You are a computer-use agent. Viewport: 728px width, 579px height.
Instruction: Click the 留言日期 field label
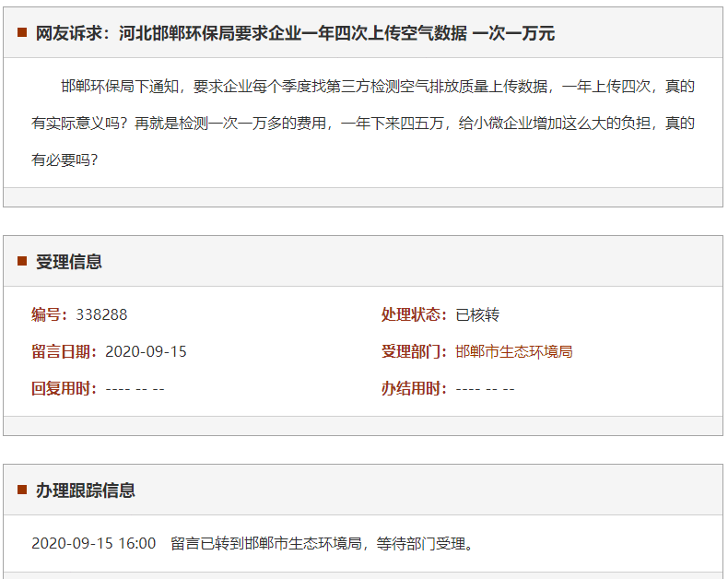[65, 351]
